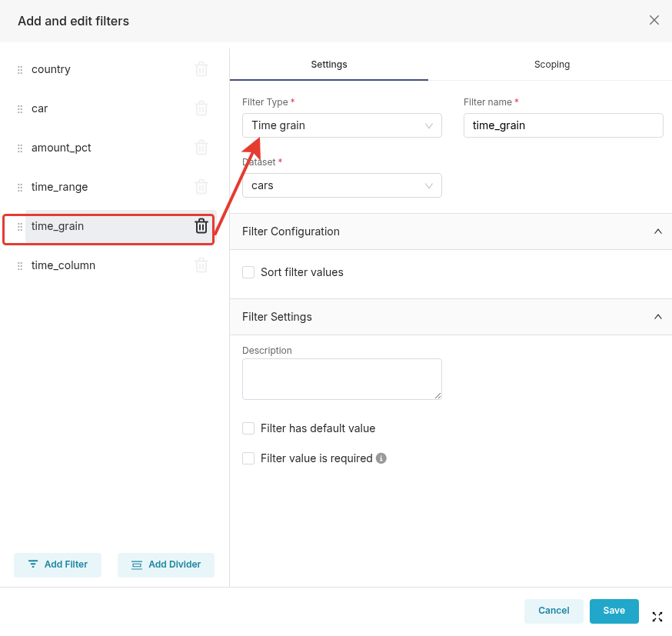Open the Dataset dropdown showing cars
Screen dimensions: 672x636
click(341, 185)
